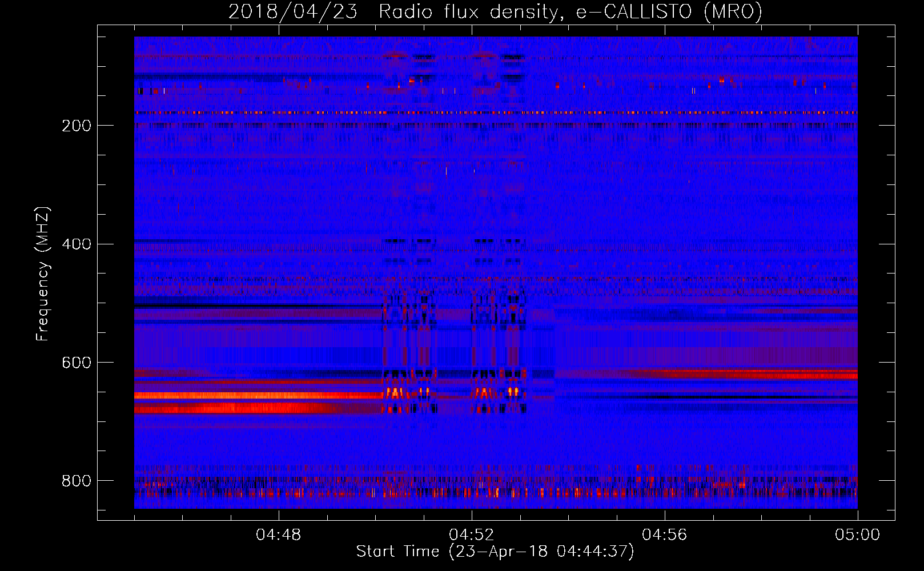Click the '400' frequency tick label
The image size is (924, 571).
click(77, 244)
